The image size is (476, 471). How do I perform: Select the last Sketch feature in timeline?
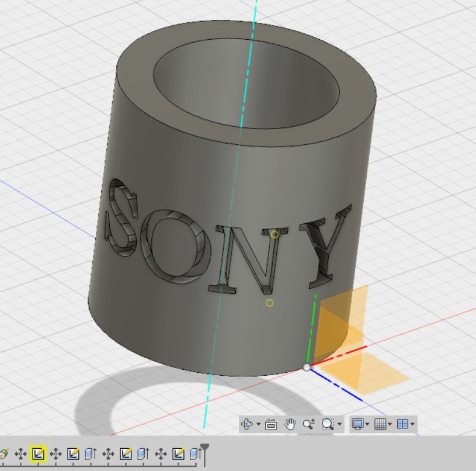pyautogui.click(x=179, y=454)
